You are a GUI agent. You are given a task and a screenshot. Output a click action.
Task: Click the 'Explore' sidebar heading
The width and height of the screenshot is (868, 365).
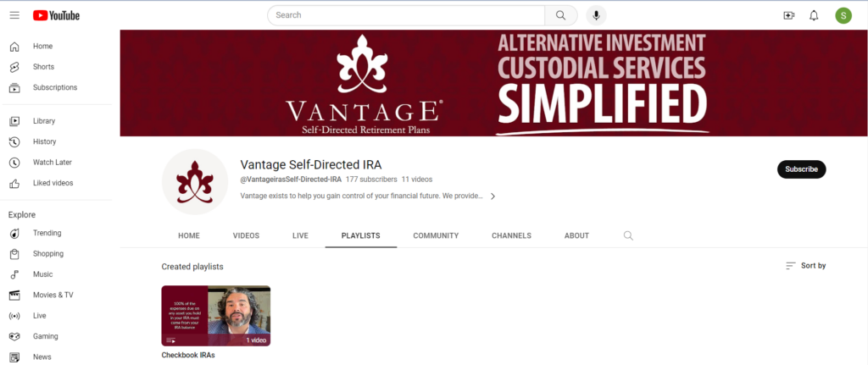tap(21, 214)
